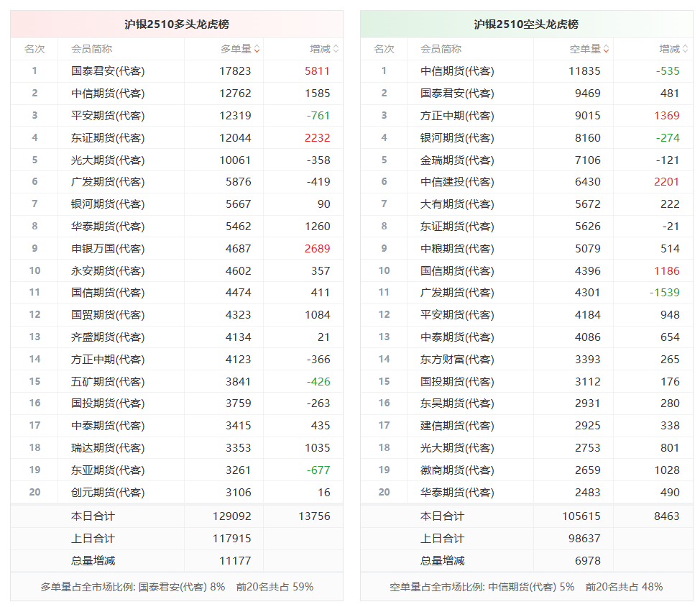The height and width of the screenshot is (607, 700).
Task: Click long total change 11177
Action: pyautogui.click(x=235, y=561)
